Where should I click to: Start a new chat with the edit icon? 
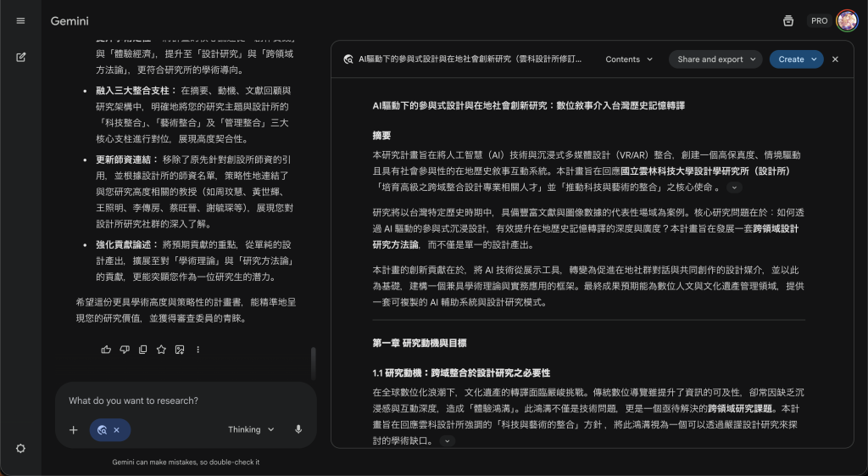point(20,57)
